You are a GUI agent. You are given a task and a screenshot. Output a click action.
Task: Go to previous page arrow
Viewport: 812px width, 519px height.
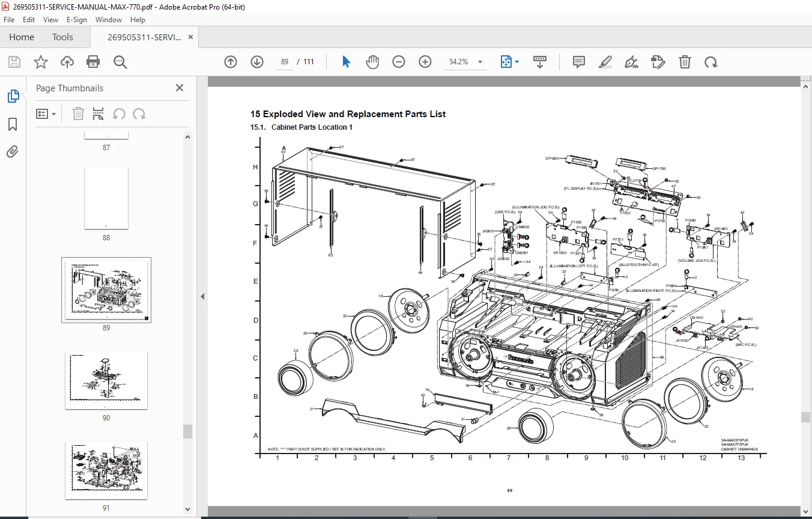coord(231,62)
